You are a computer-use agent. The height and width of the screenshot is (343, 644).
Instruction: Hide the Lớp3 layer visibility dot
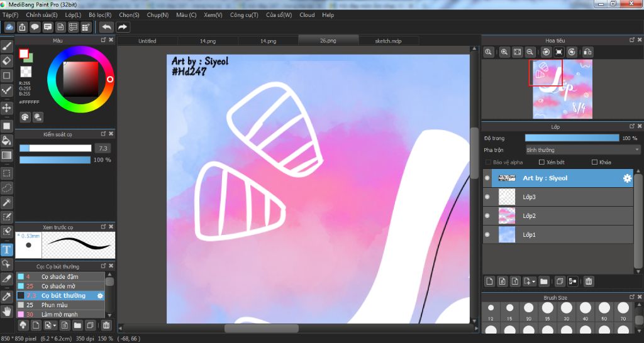[487, 197]
